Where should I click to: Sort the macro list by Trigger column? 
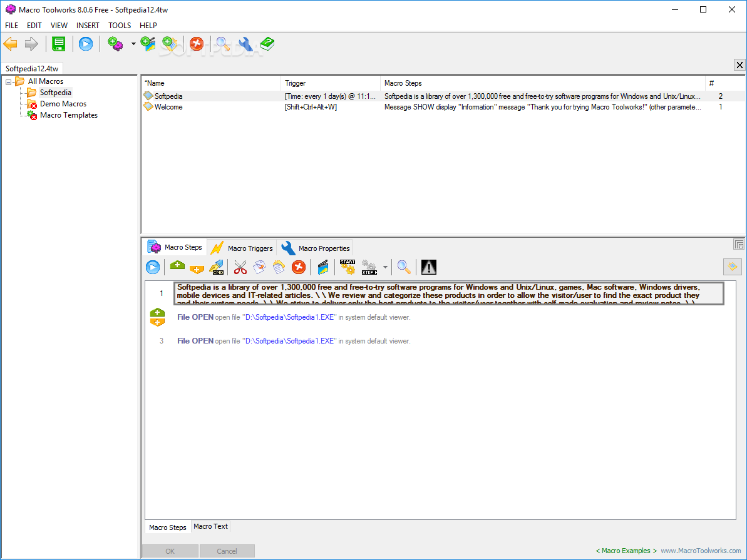(x=331, y=83)
